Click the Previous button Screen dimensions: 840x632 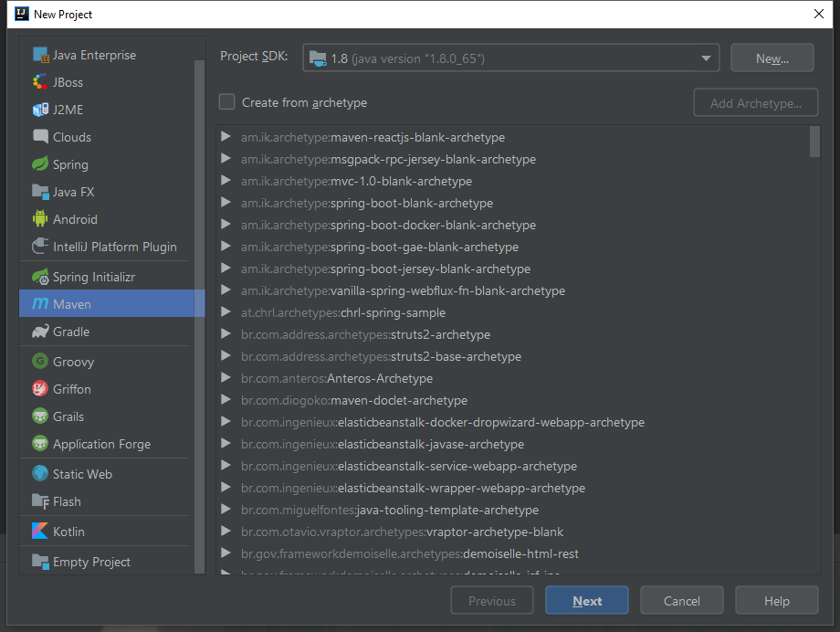(x=492, y=600)
